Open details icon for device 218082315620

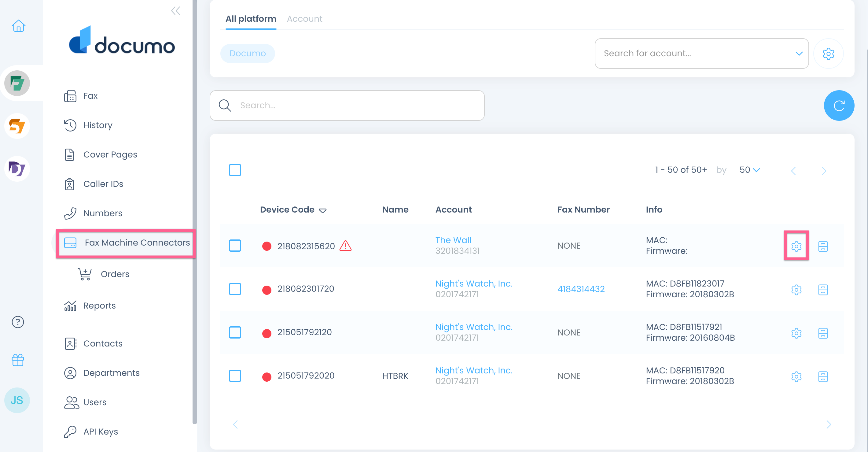coord(823,246)
